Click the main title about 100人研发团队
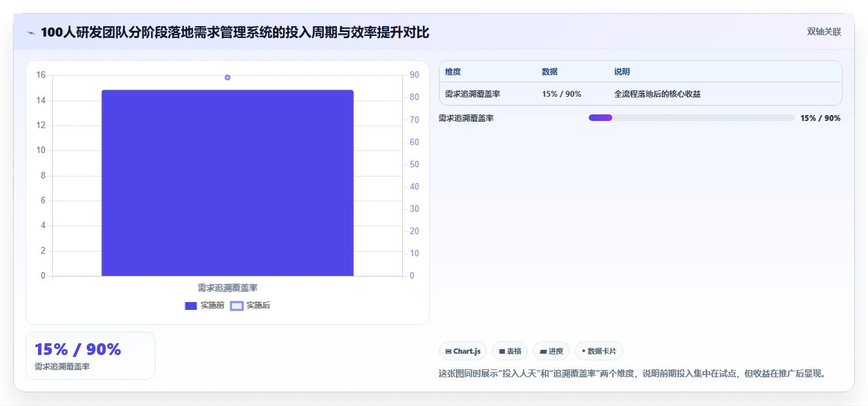This screenshot has height=406, width=868. pyautogui.click(x=235, y=32)
